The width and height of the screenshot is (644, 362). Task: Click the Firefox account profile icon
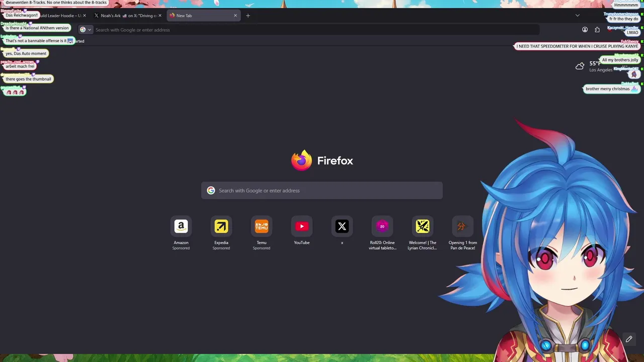pos(585,30)
